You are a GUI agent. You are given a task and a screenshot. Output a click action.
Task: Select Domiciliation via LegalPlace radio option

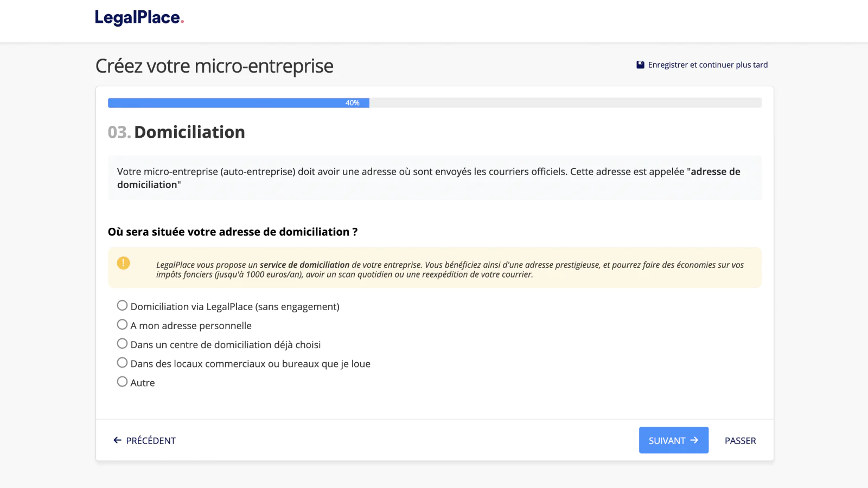tap(123, 306)
